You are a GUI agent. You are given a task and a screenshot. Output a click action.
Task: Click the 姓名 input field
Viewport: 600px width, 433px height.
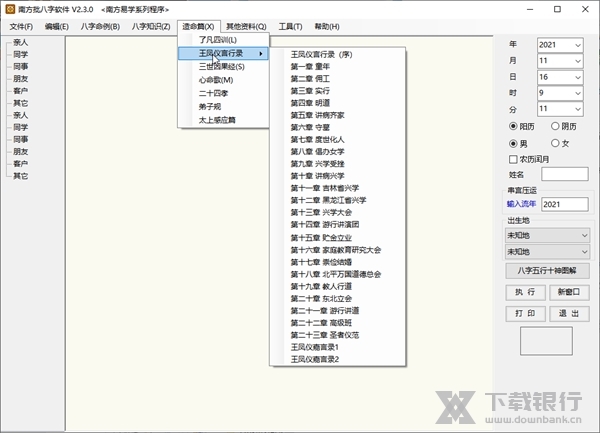coord(565,174)
